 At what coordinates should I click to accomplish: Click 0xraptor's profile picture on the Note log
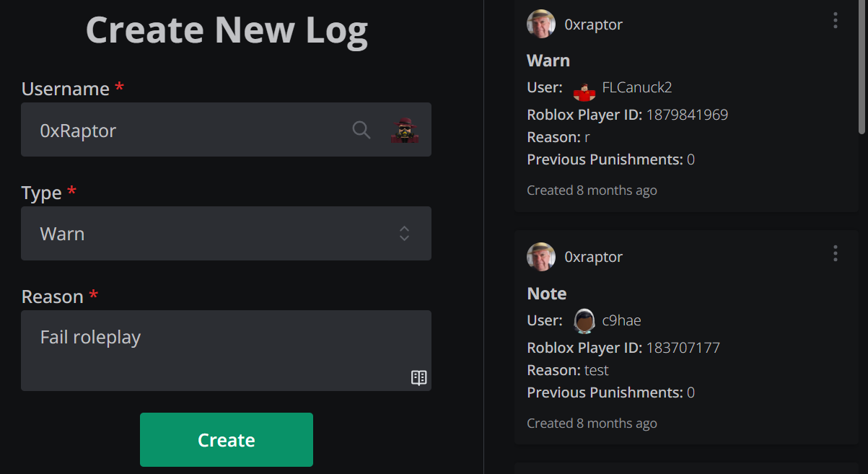click(540, 256)
